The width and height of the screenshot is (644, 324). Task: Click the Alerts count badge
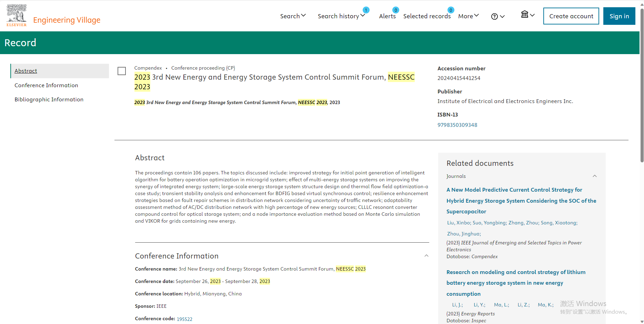396,10
